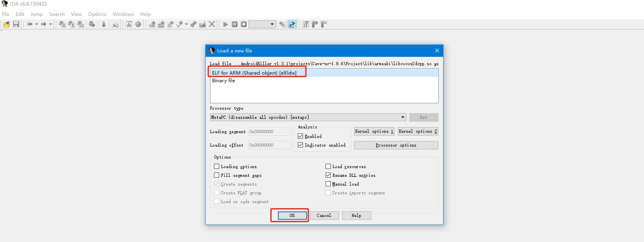The image size is (644, 242).
Task: Click the Kernel options 1 button
Action: [x=374, y=132]
